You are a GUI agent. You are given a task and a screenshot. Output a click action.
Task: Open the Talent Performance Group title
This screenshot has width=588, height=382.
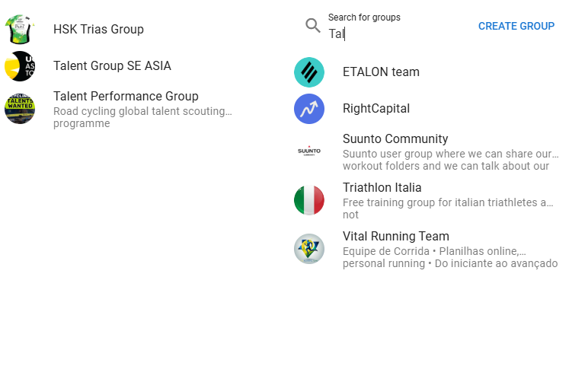pos(126,96)
